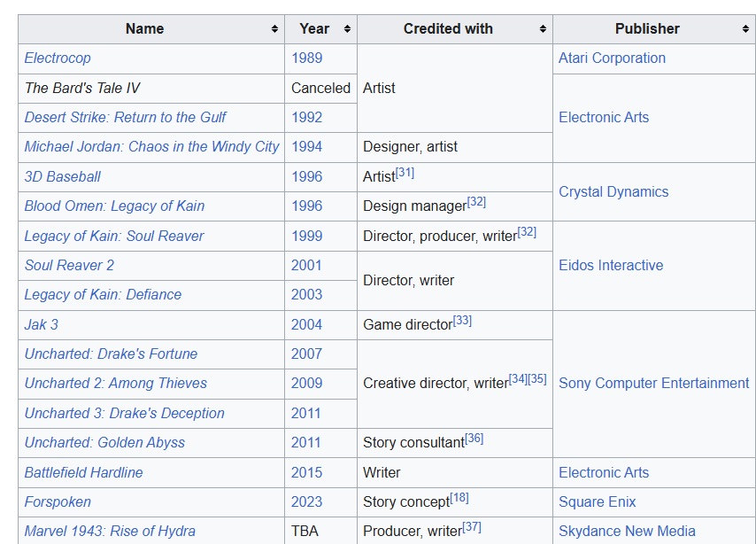The image size is (756, 544).
Task: Click the 2001 year link
Action: tap(306, 266)
